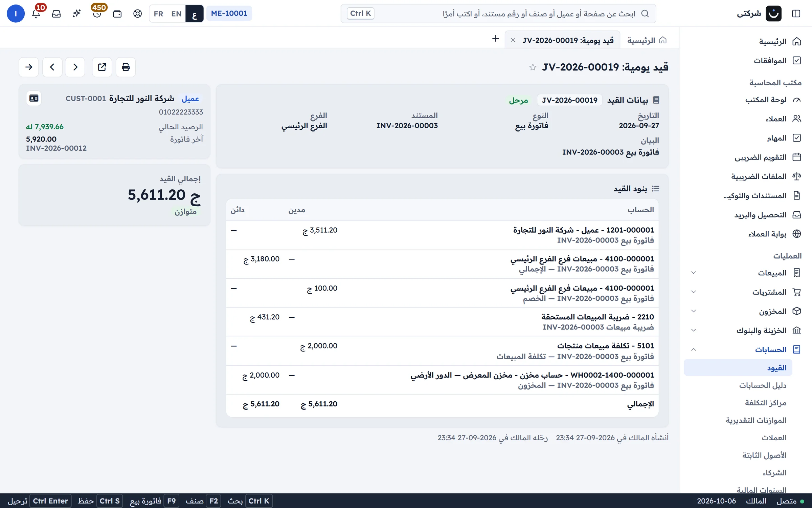Go to the next entry with the right chevron
Screen dimensions: 812x508
tap(75, 67)
